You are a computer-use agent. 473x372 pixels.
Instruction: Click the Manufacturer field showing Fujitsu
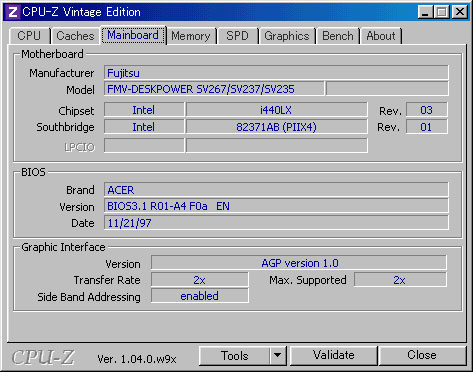coord(276,73)
